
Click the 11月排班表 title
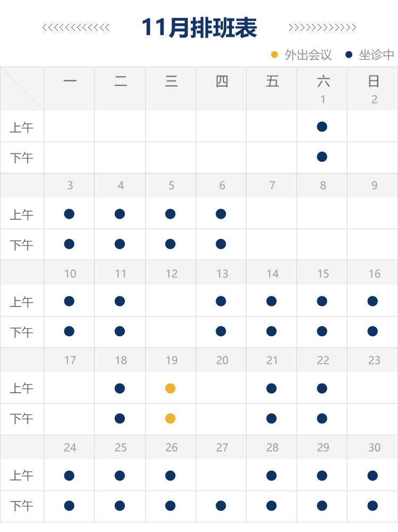(199, 28)
